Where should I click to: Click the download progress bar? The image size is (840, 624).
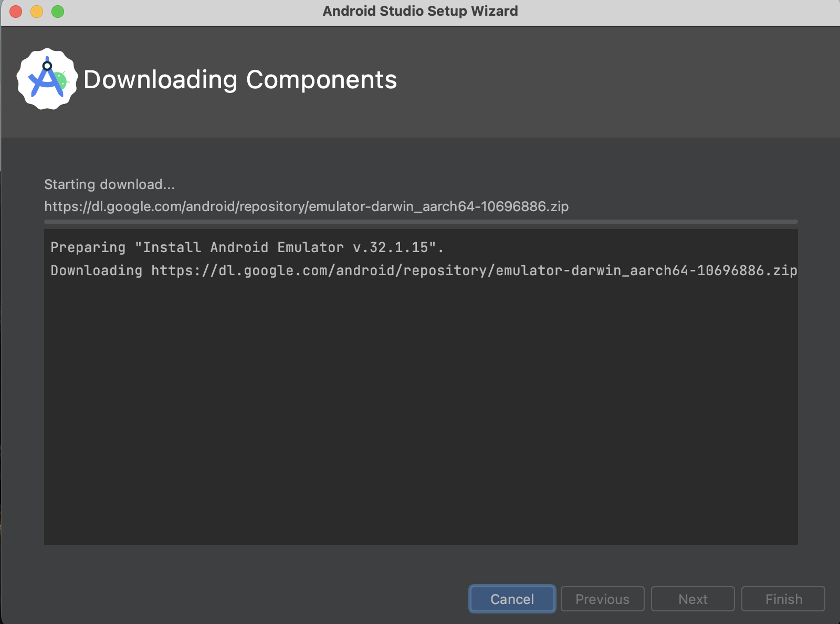(x=421, y=222)
